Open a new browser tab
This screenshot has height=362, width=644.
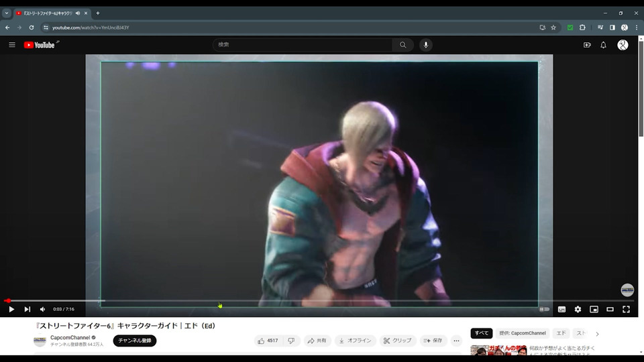(x=98, y=13)
